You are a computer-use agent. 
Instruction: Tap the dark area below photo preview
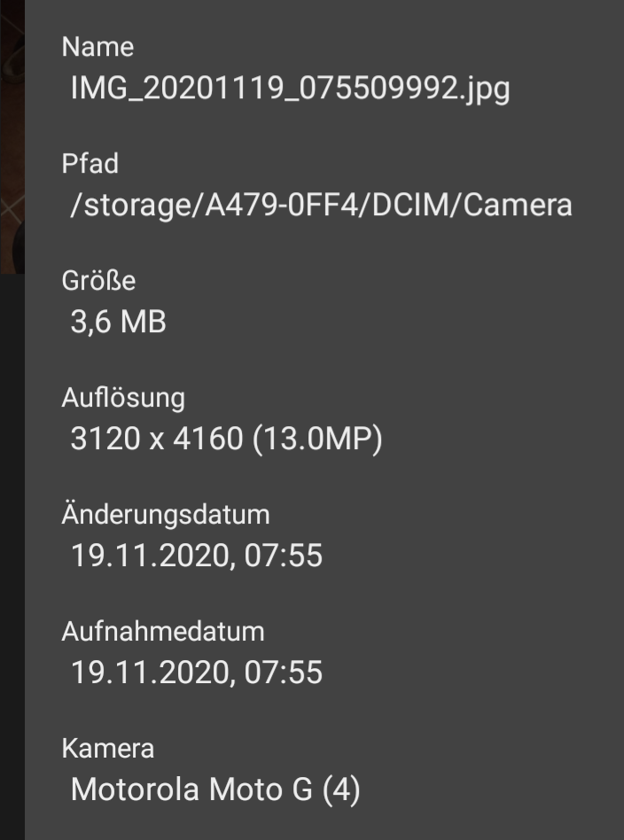12,556
